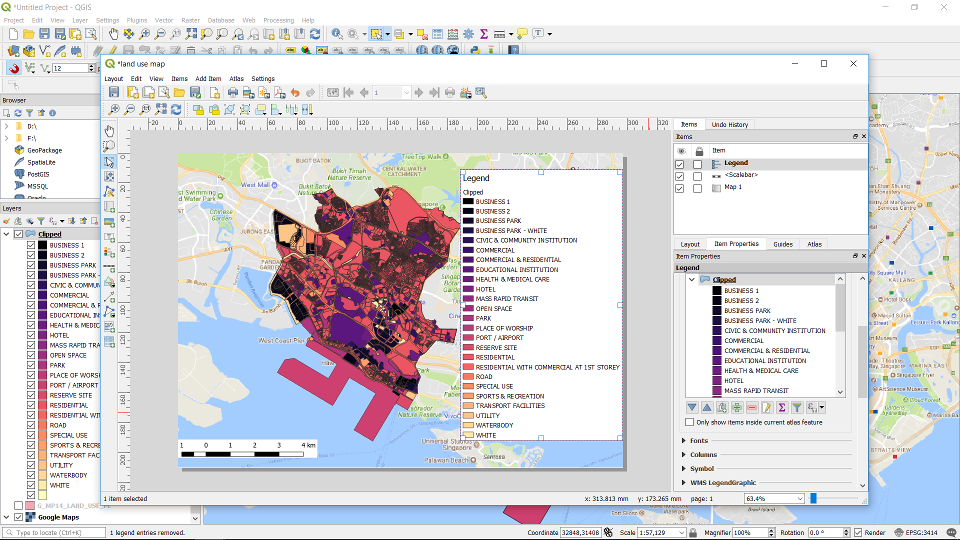Select the Pan Layout hand tool
The image size is (960, 540).
[x=110, y=130]
